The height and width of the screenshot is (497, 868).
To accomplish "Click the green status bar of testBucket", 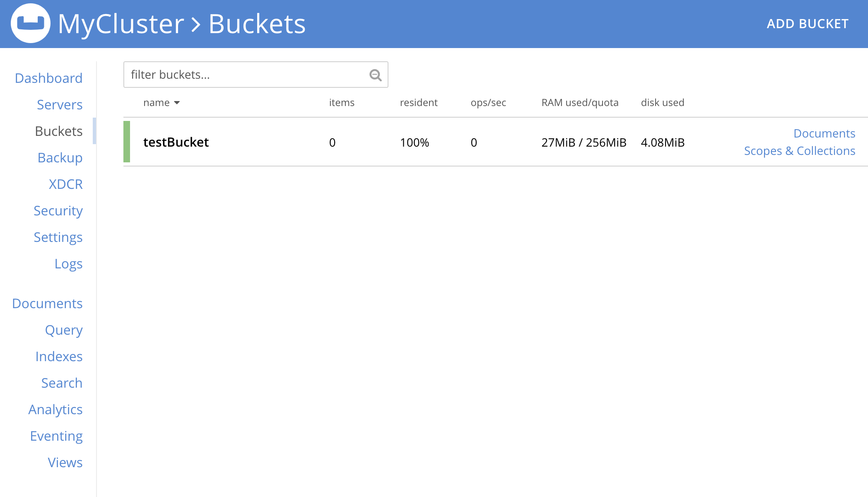I will [x=127, y=142].
